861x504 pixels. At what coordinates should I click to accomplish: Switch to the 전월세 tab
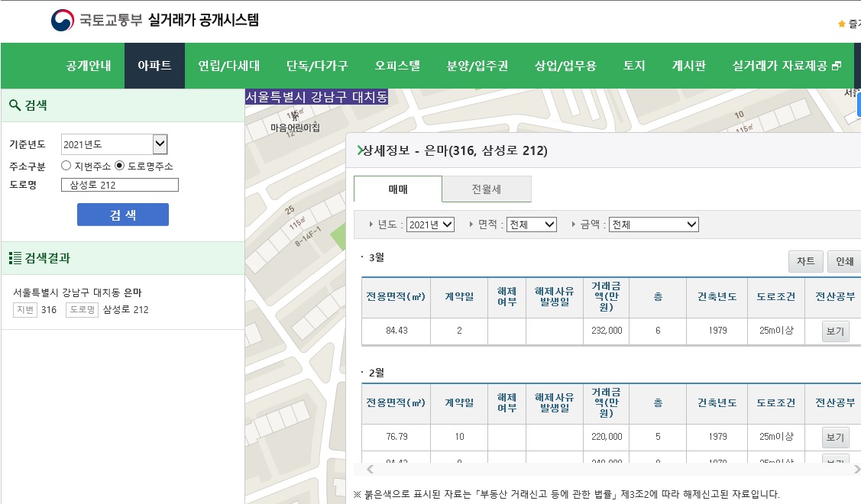(487, 189)
